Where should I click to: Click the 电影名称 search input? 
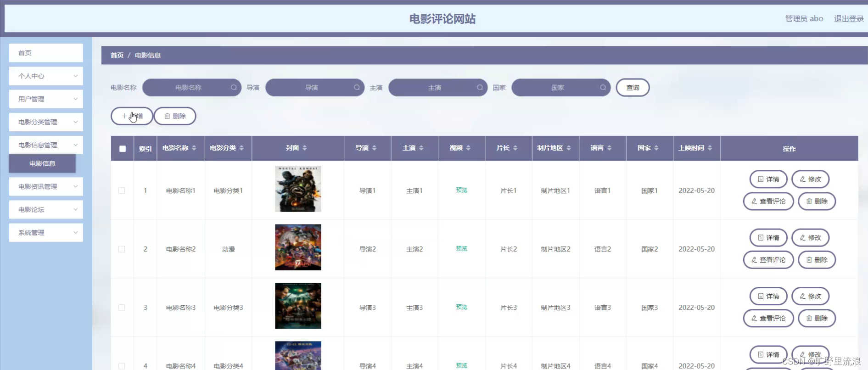(192, 87)
